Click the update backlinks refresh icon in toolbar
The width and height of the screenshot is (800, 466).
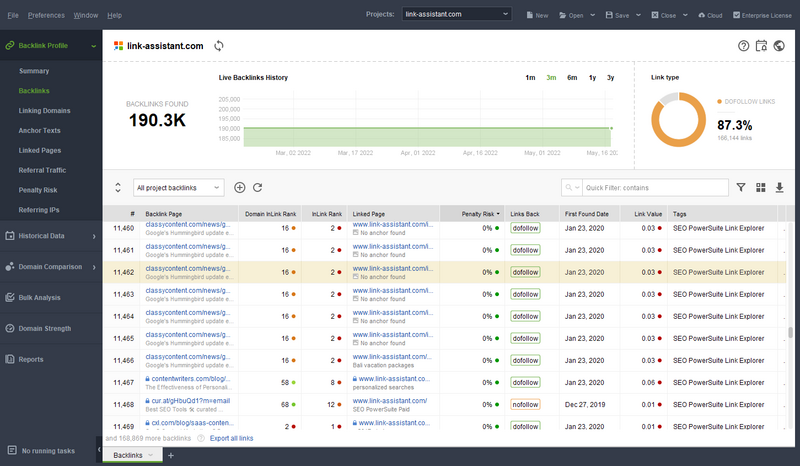pyautogui.click(x=258, y=187)
